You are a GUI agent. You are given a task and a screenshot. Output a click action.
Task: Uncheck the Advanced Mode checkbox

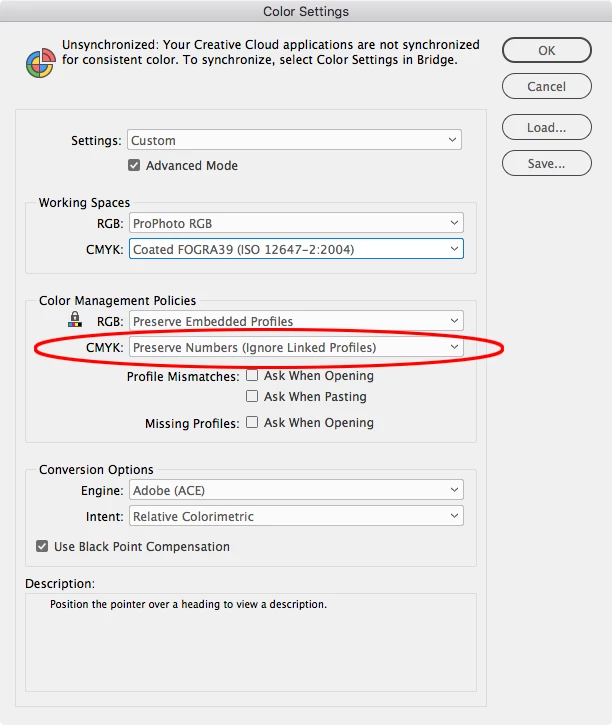[x=134, y=165]
